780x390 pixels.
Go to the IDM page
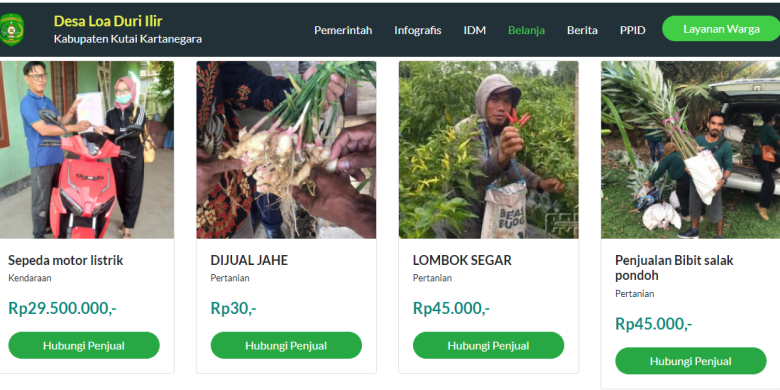[475, 30]
